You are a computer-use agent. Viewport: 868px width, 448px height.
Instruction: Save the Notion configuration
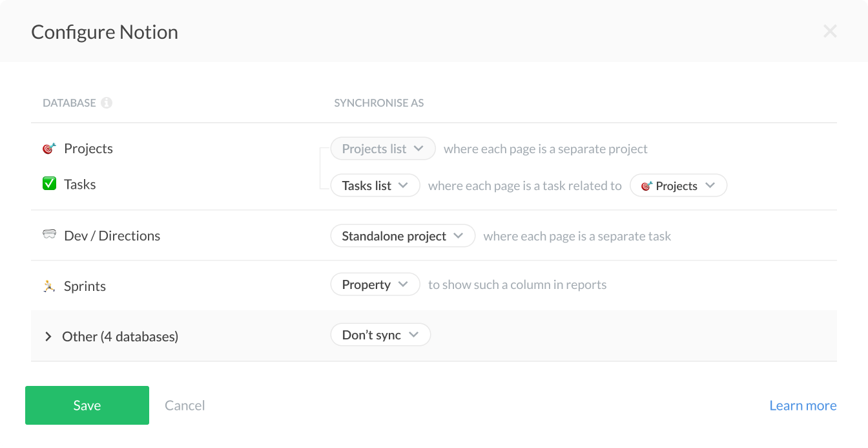click(87, 405)
